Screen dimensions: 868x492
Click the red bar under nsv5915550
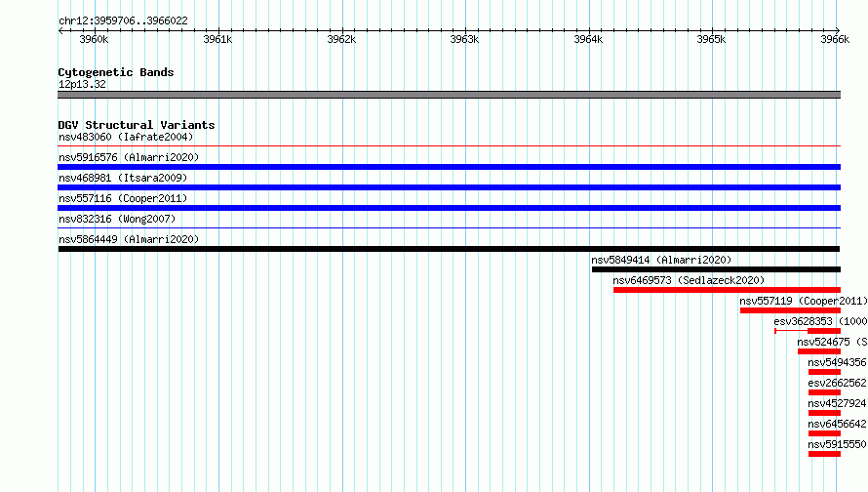824,454
